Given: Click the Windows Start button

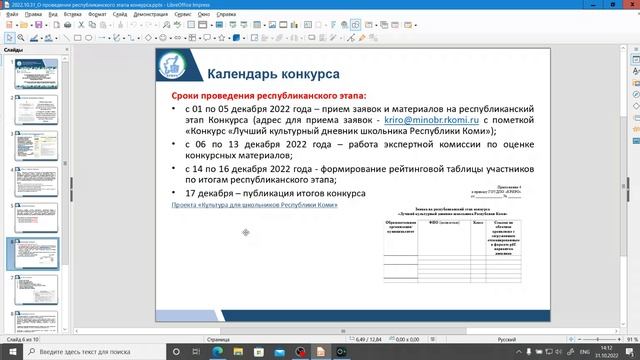Looking at the screenshot, I should 12,352.
